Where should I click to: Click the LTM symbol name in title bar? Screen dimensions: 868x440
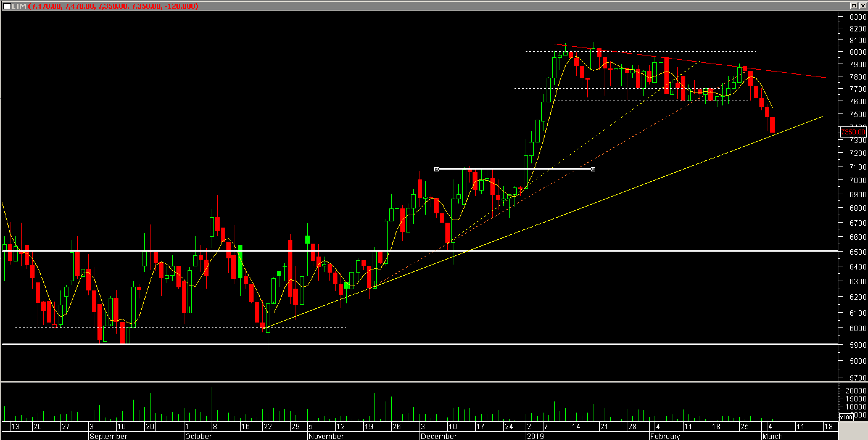(x=19, y=6)
